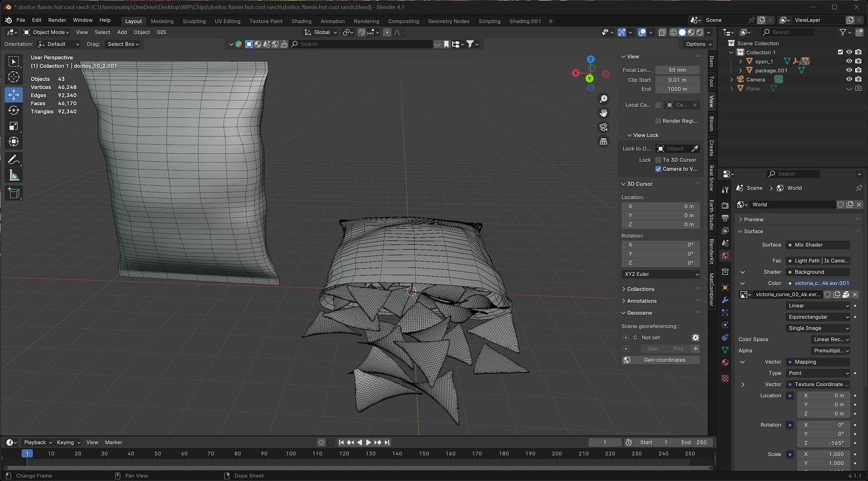Viewport: 868px width, 481px height.
Task: Expand the Collections panel section
Action: pyautogui.click(x=641, y=289)
